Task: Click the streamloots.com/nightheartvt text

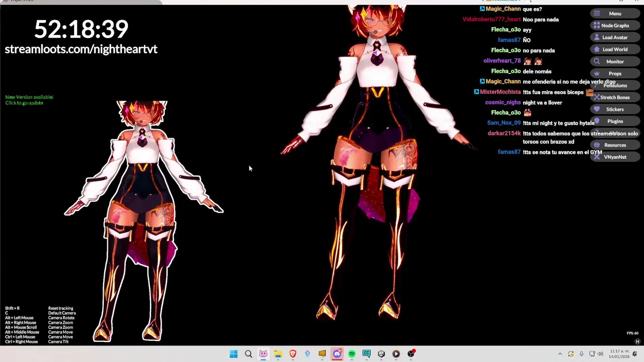Action: [81, 49]
